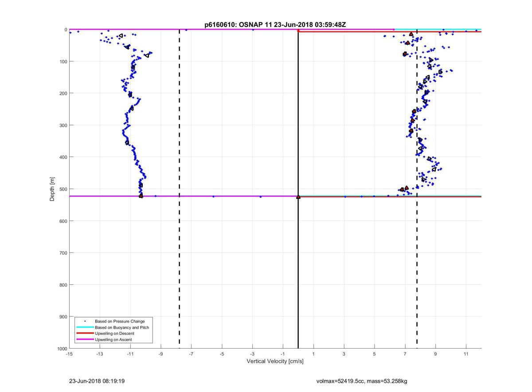Screen dimensions: 532x392
Task: Click the magenta line swatch in legend
Action: (x=85, y=339)
